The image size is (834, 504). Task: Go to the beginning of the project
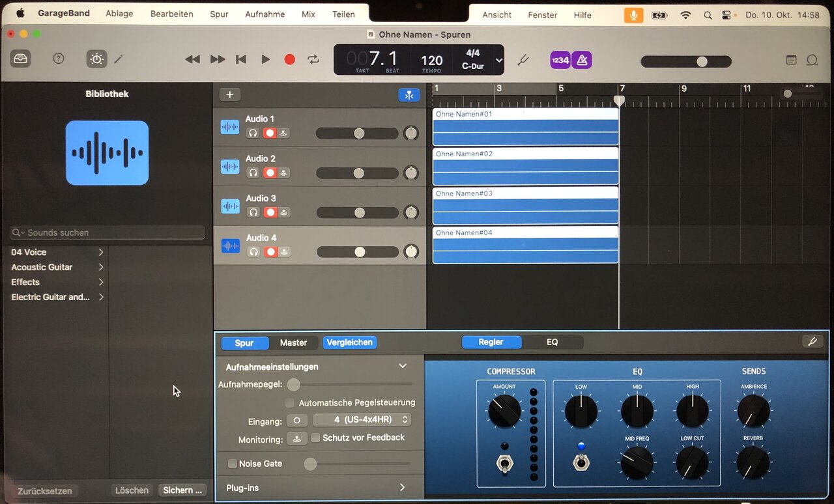coord(241,59)
